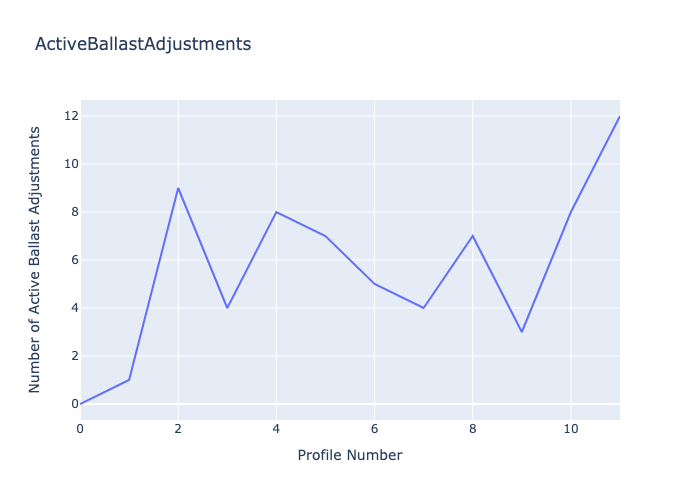Click the Number of Active Ballast Adjustments label
The image size is (700, 500).
coord(35,259)
